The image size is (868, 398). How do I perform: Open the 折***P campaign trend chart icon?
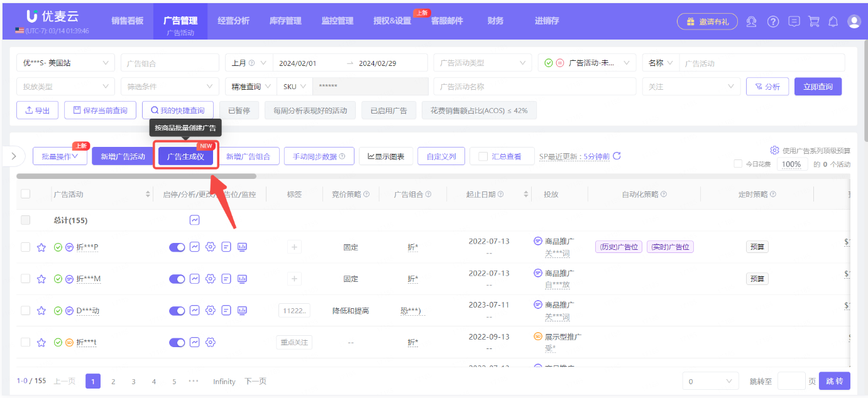pos(194,247)
